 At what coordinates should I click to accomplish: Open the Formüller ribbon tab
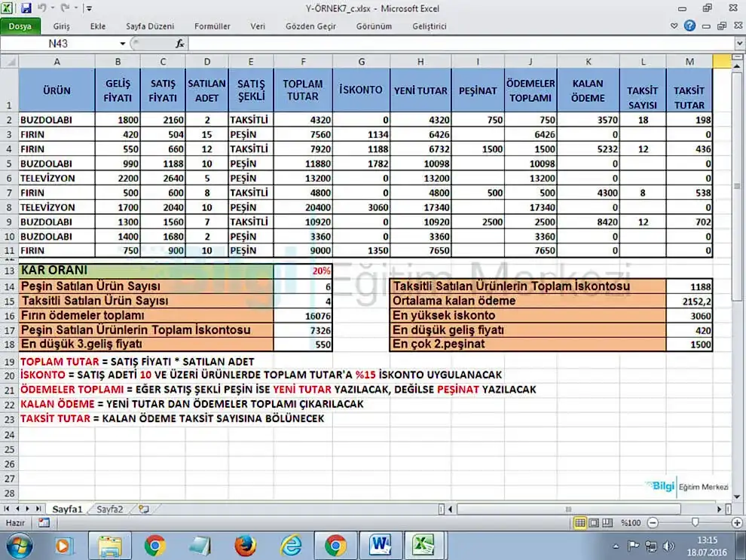(212, 26)
